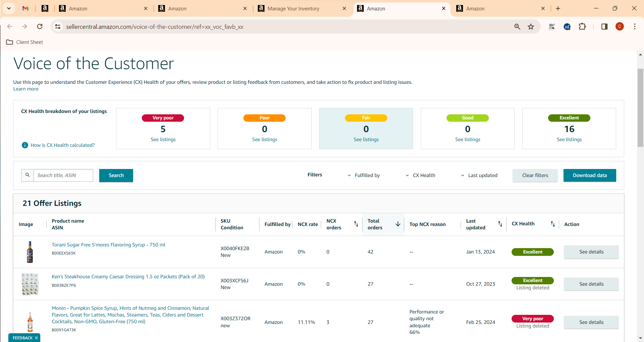Open Monin Pumpkin Spice Syrup product link
Screen dimensions: 644x342
[x=130, y=315]
